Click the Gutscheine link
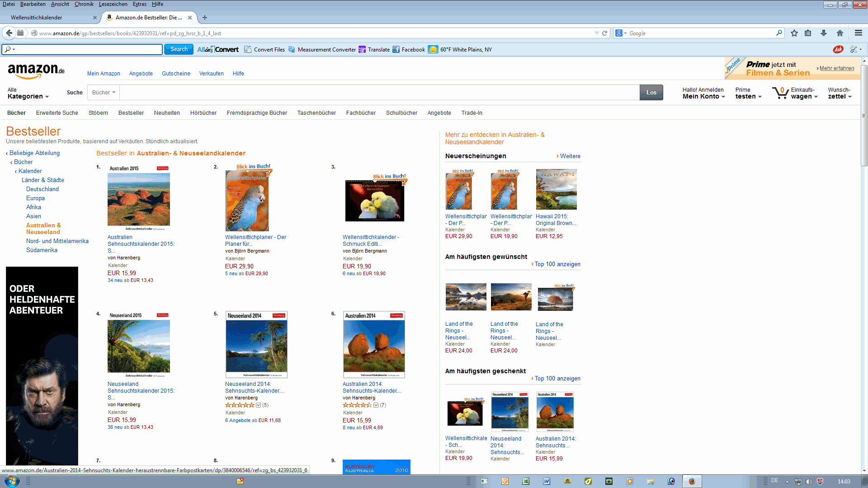Viewport: 868px width, 488px height. point(176,74)
